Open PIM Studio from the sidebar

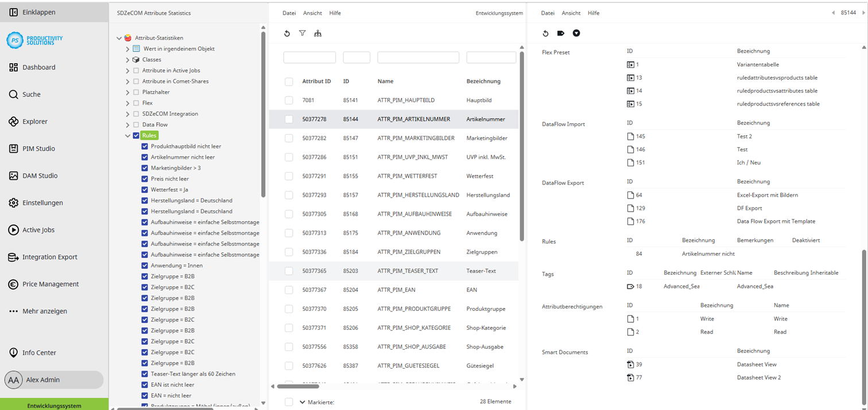[x=38, y=149]
